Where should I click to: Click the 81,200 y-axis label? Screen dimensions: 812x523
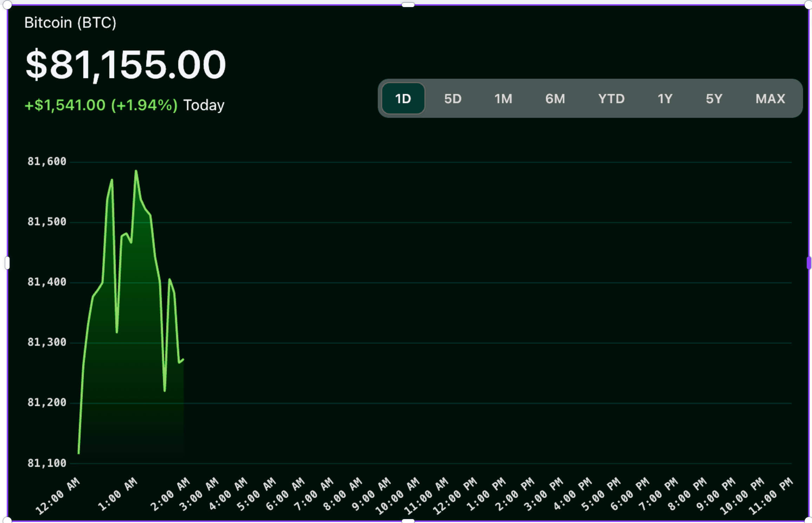coord(47,402)
